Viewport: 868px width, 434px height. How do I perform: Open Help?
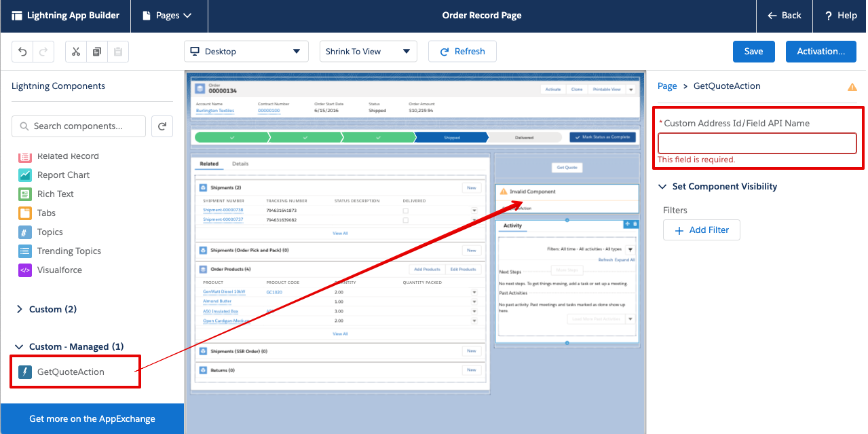coord(841,16)
